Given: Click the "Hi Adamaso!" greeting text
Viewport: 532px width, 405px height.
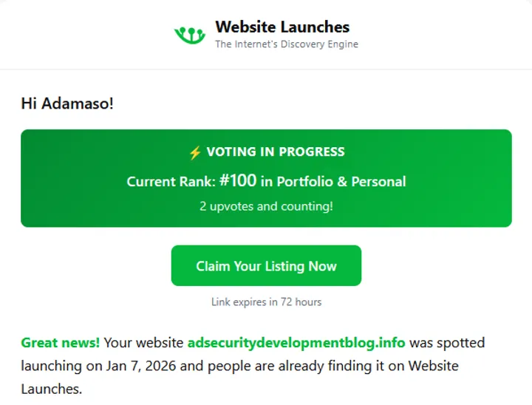Looking at the screenshot, I should 67,103.
